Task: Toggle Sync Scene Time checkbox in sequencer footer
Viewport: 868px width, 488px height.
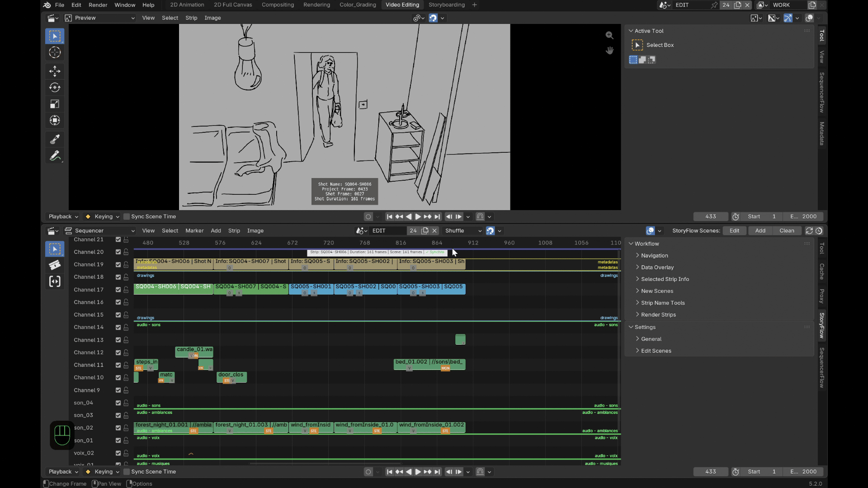Action: coord(127,472)
